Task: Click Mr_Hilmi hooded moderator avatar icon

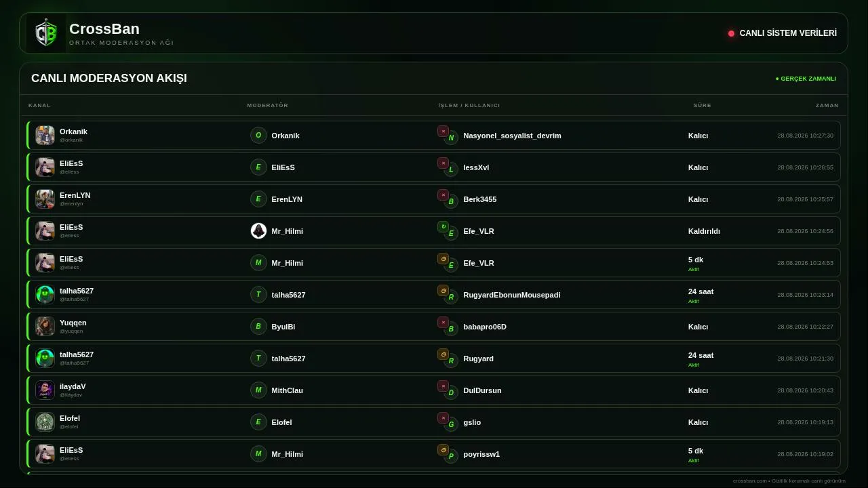Action: (258, 230)
